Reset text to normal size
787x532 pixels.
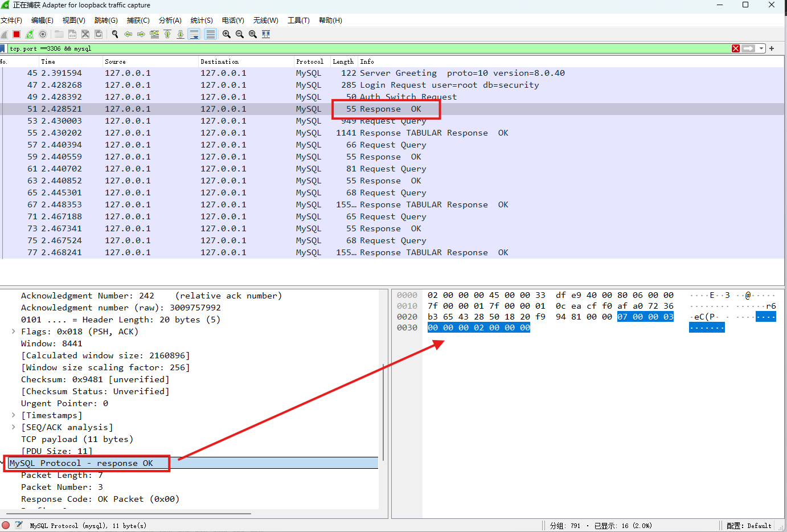point(253,34)
